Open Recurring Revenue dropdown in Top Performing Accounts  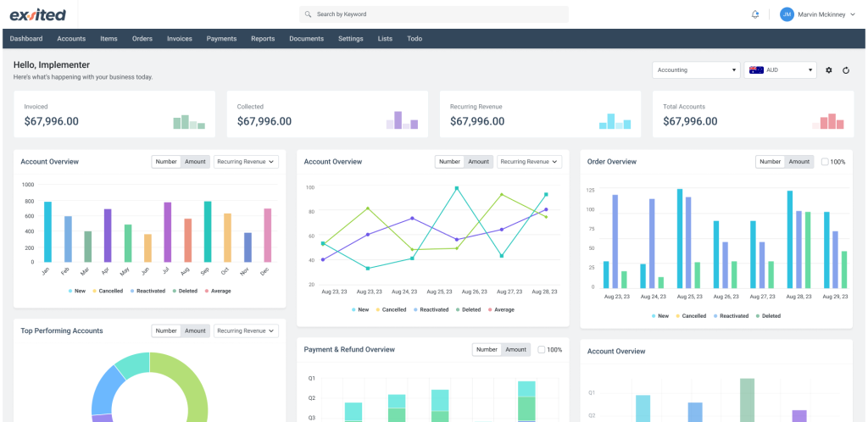click(x=246, y=330)
